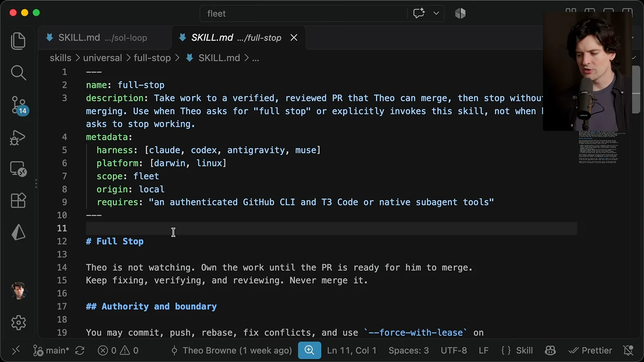Open the Run and Debug view
Viewport: 644px width, 362px height.
[18, 138]
